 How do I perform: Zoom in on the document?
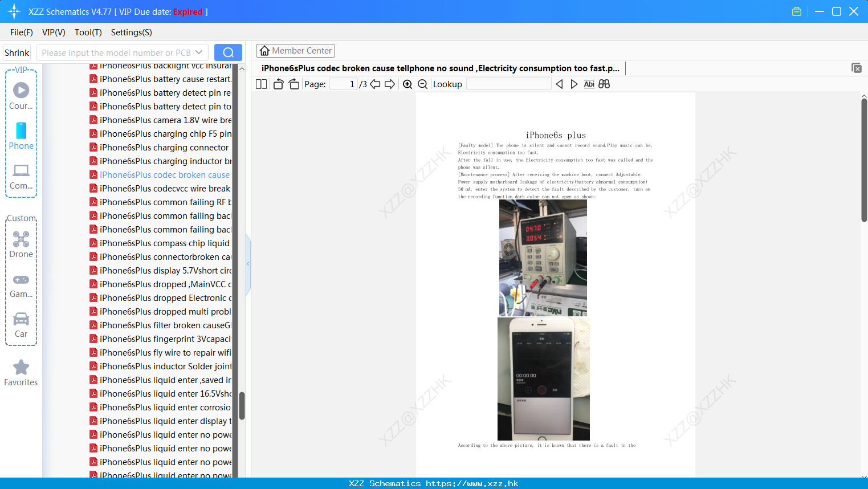(407, 84)
